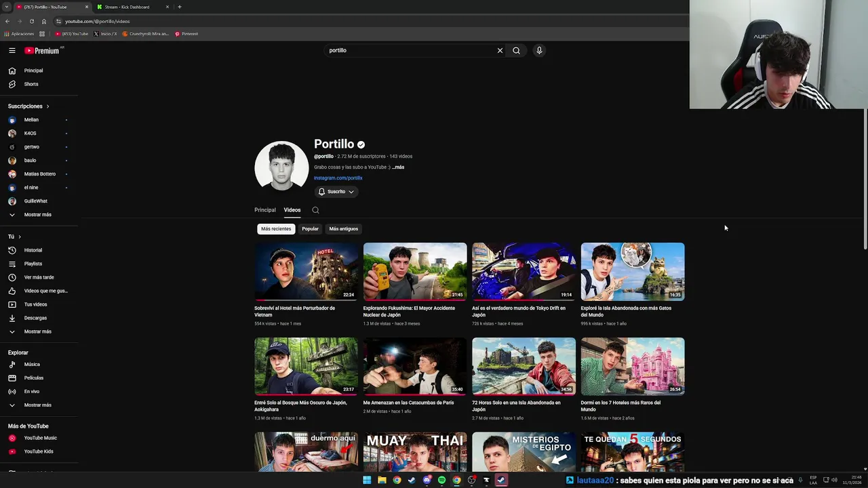This screenshot has width=868, height=488.
Task: Open Hotel más Perturbador de Vietnam thumbnail
Action: 307,271
